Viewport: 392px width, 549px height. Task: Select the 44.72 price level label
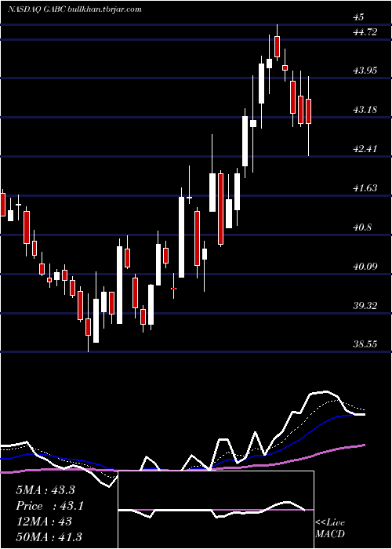click(365, 32)
